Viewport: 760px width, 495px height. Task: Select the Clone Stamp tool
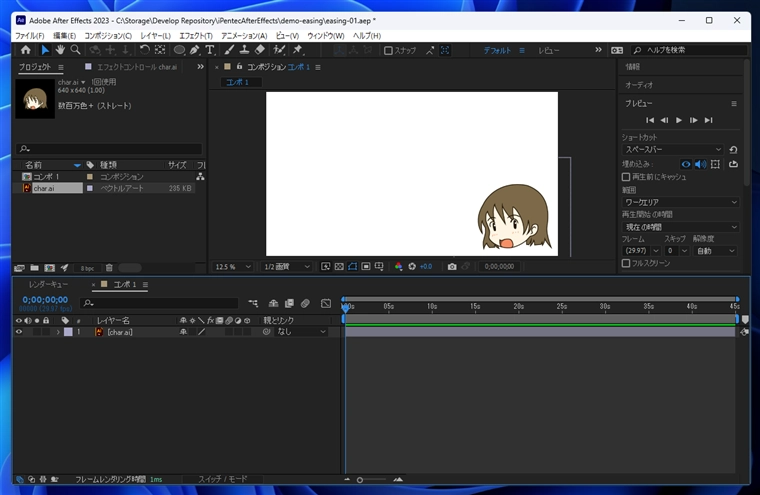[x=245, y=50]
